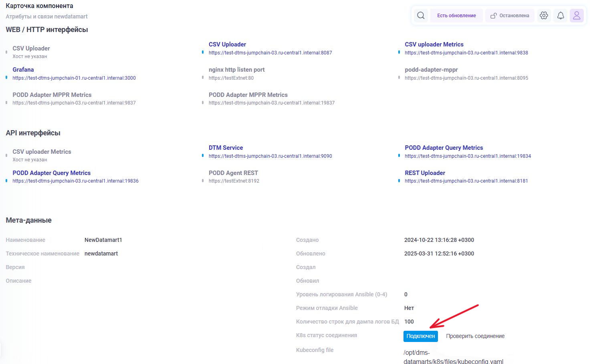Open PODD Adapter Query Metrics 19834 link
The height and width of the screenshot is (364, 591).
pos(444,148)
